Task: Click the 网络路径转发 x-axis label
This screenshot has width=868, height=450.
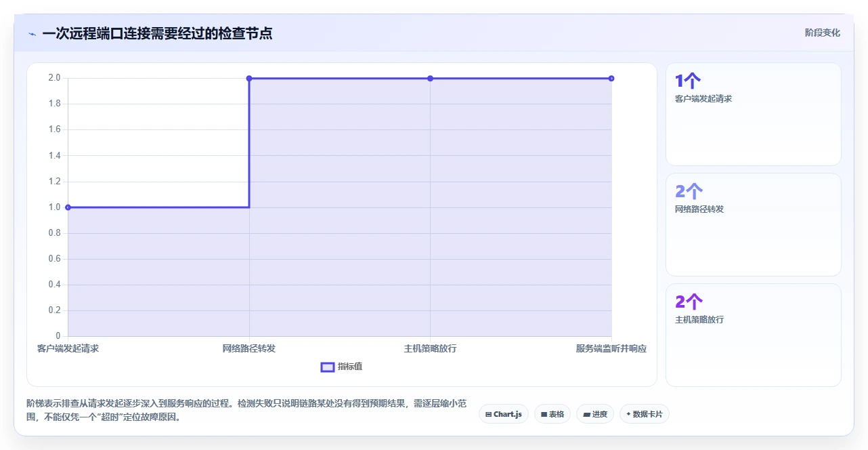Action: (x=249, y=348)
